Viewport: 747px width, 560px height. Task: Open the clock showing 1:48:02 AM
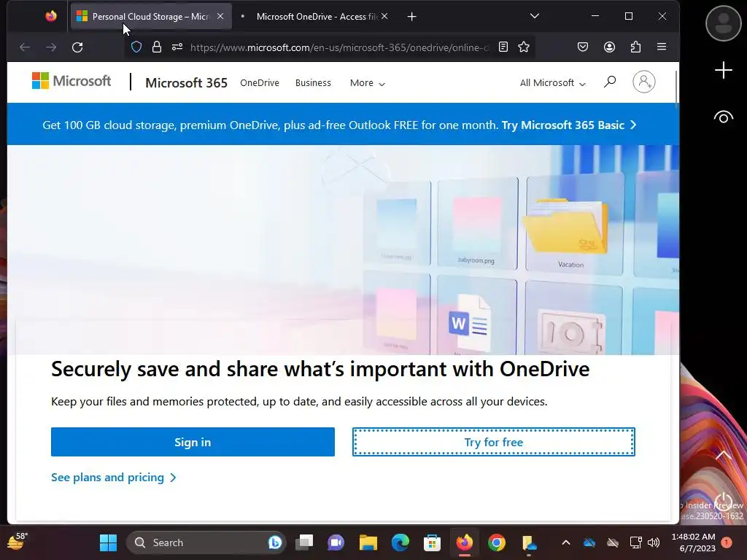pos(693,542)
